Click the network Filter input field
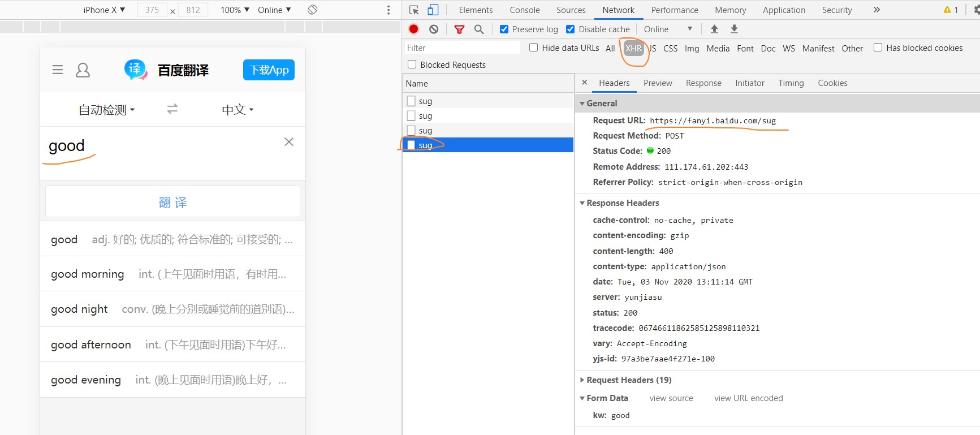Viewport: 980px width, 435px height. click(x=461, y=48)
